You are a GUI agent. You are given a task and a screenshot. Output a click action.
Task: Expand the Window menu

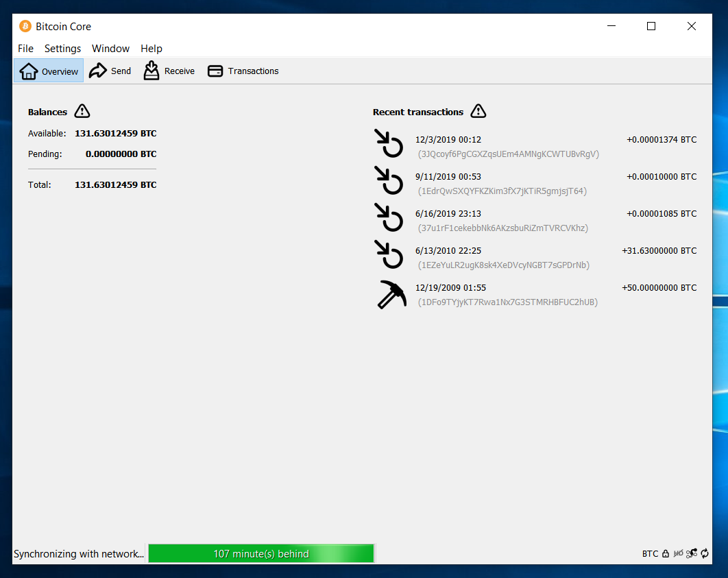click(110, 49)
